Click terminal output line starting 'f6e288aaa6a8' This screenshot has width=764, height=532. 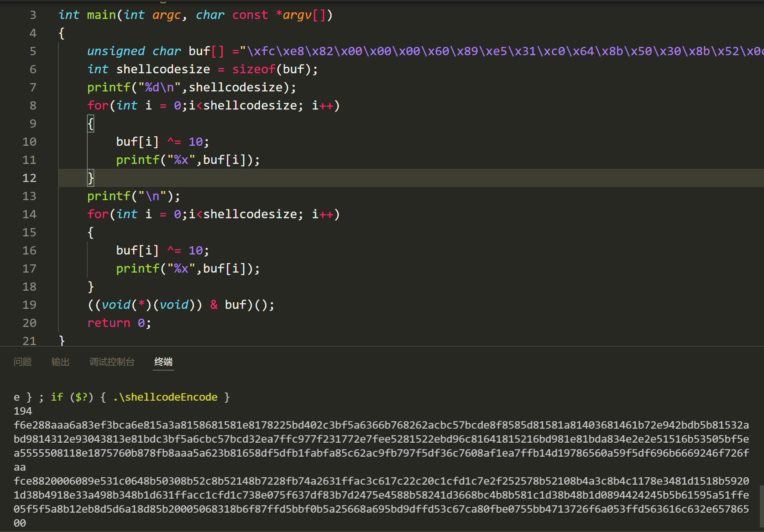[381, 425]
